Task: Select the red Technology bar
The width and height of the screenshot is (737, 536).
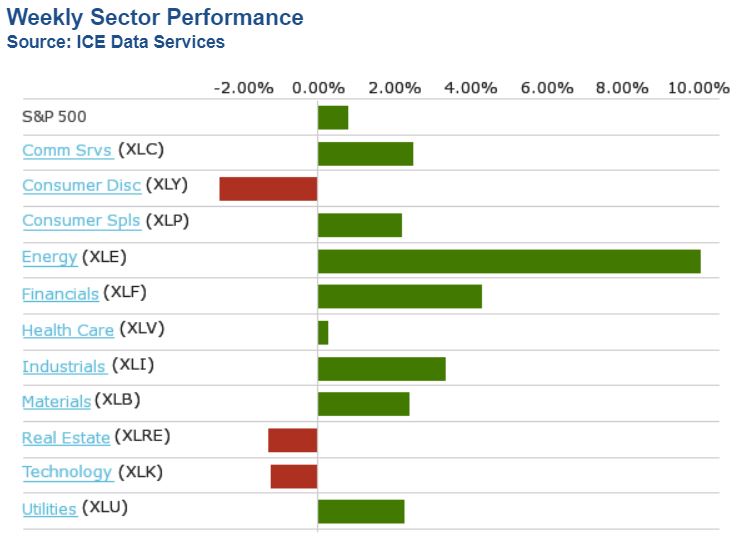Action: tap(293, 476)
